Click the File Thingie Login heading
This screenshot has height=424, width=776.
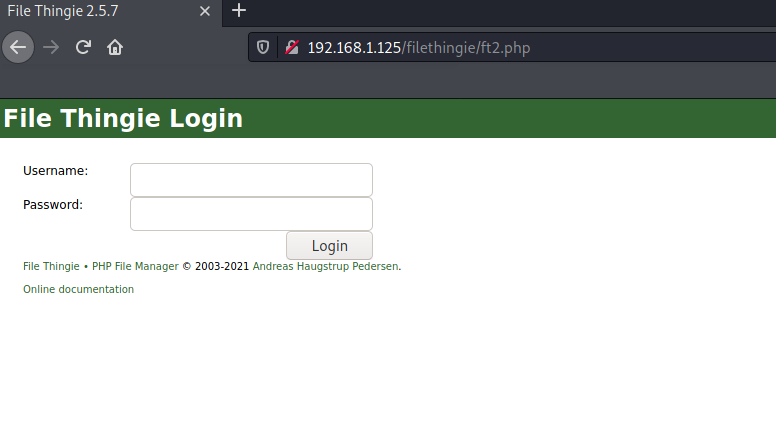122,119
